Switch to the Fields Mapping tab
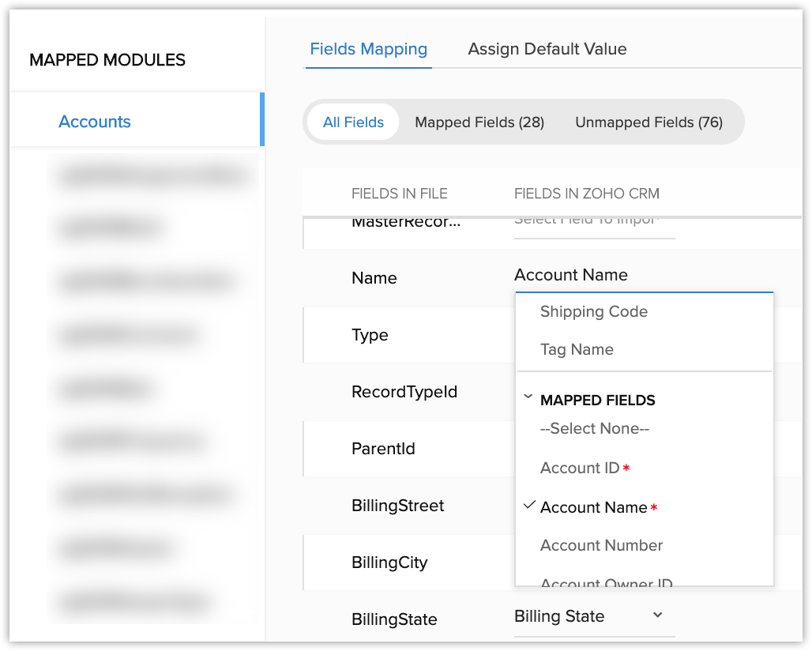812x651 pixels. click(368, 49)
